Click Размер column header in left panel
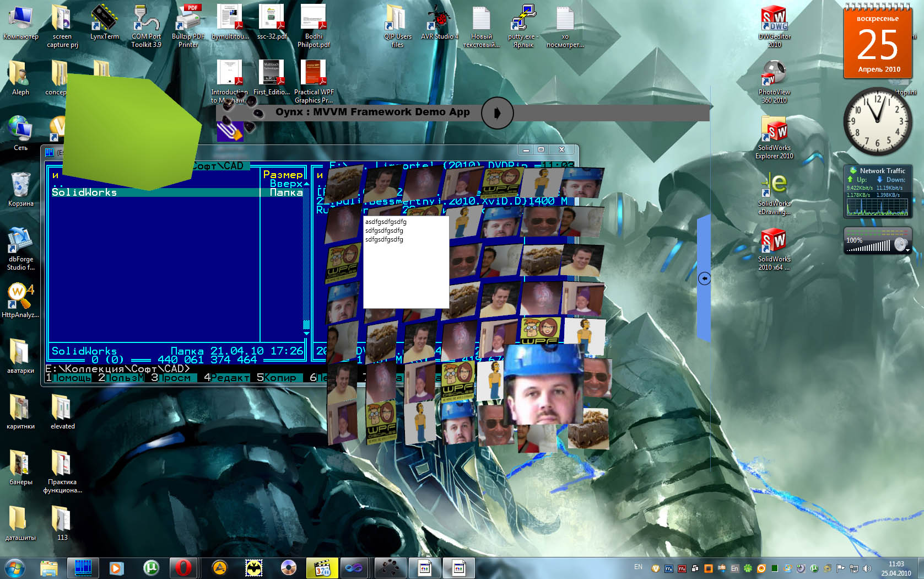The width and height of the screenshot is (924, 579). tap(283, 174)
